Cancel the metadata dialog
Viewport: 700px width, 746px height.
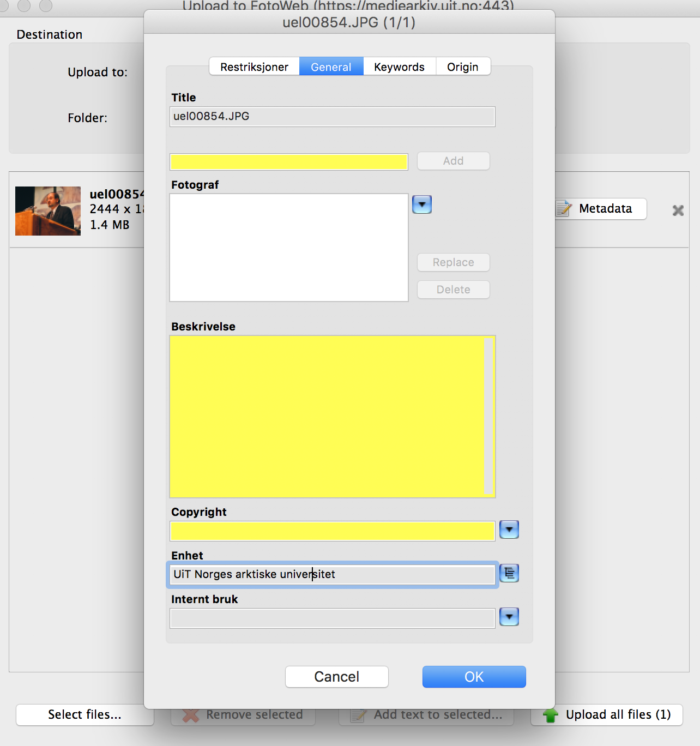[x=336, y=677]
